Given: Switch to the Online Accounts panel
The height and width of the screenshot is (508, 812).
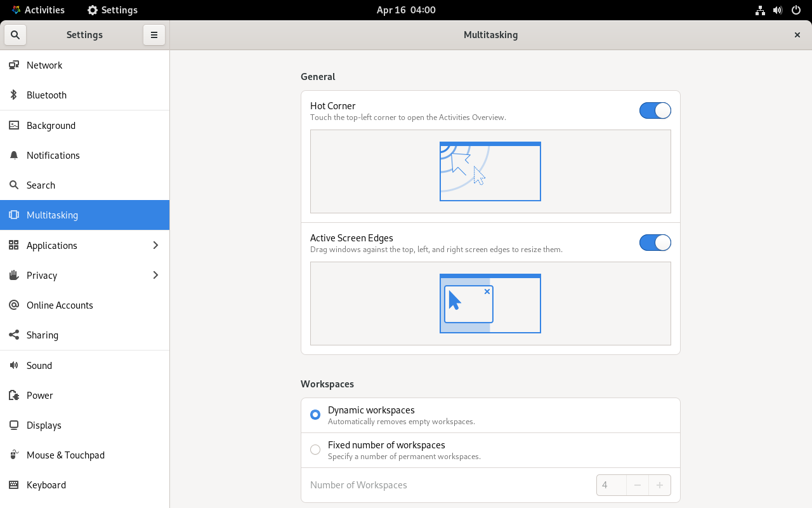Looking at the screenshot, I should click(x=60, y=305).
